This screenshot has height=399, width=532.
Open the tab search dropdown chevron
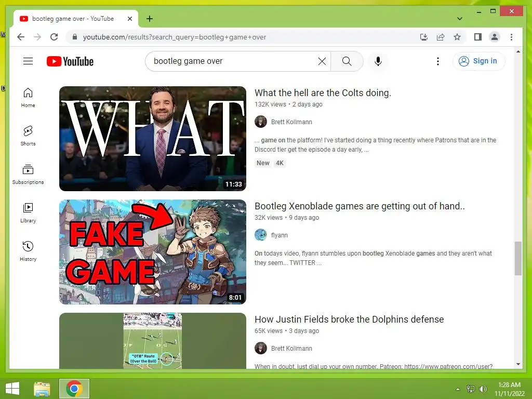(459, 19)
